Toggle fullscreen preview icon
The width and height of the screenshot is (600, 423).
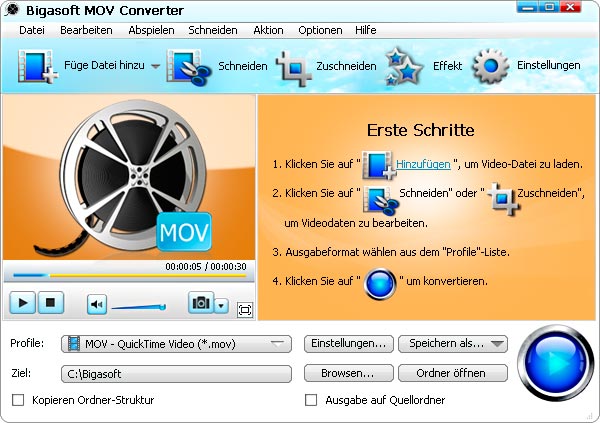pos(245,310)
